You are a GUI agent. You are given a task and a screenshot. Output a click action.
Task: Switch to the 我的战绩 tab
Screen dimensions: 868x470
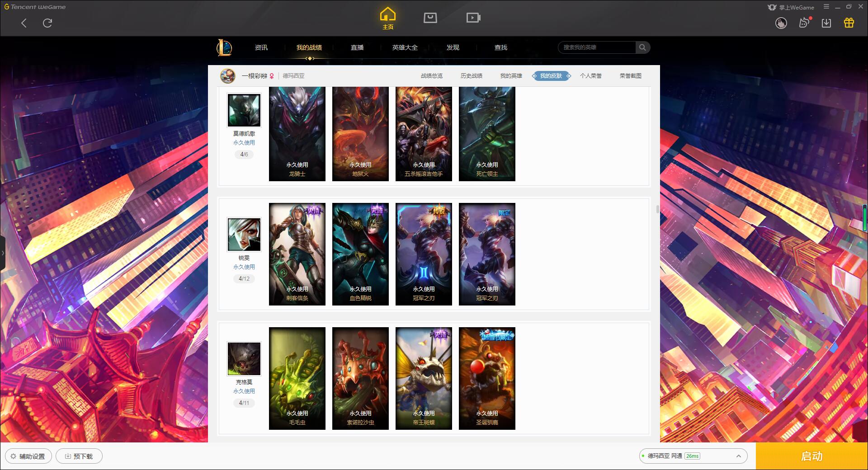click(x=309, y=47)
